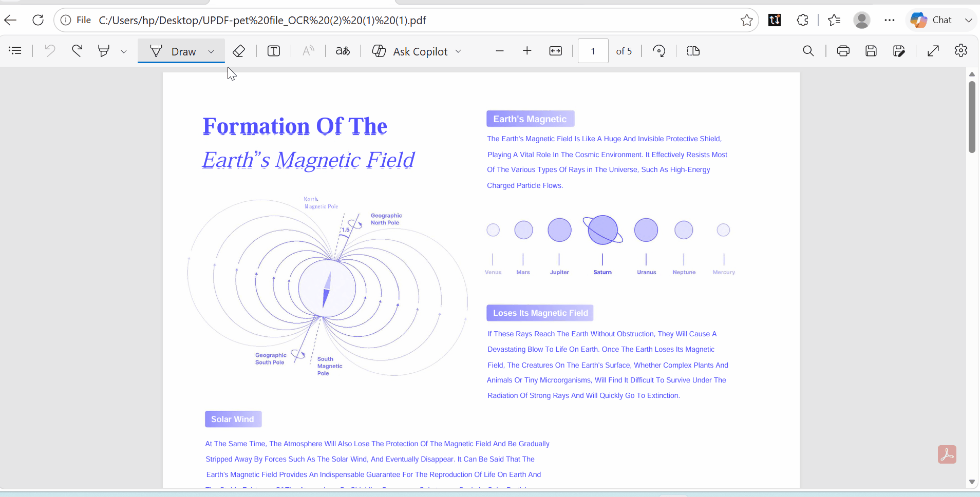Click the Formation Of The title
This screenshot has width=980, height=497.
[295, 126]
